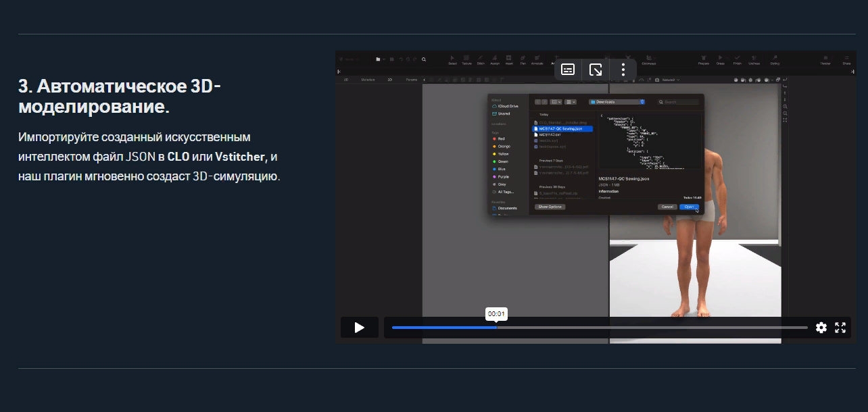Image resolution: width=868 pixels, height=412 pixels.
Task: Filter by Grey tag
Action: coord(499,184)
